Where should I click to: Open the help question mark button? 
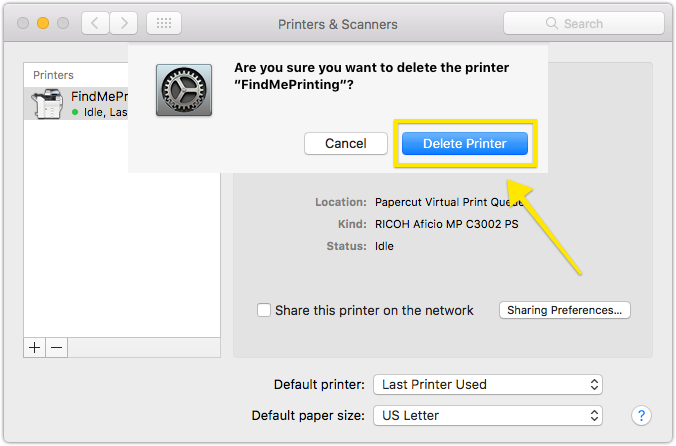[x=642, y=415]
